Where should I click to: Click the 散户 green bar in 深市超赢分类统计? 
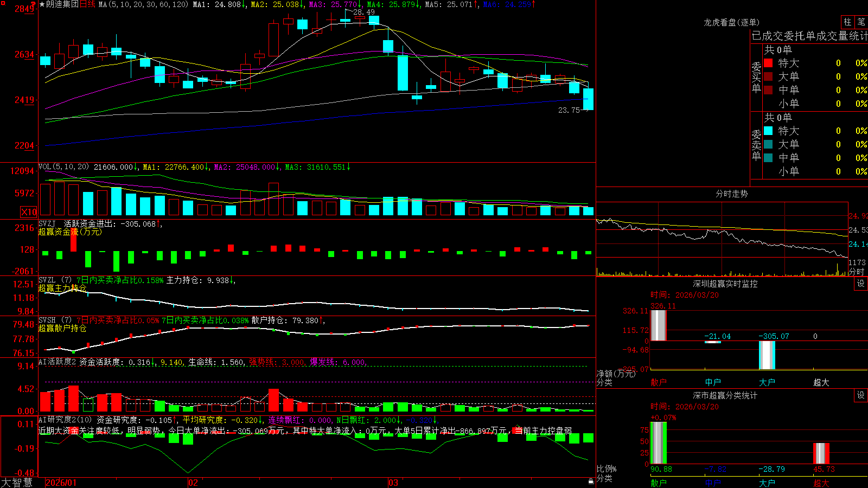(659, 442)
